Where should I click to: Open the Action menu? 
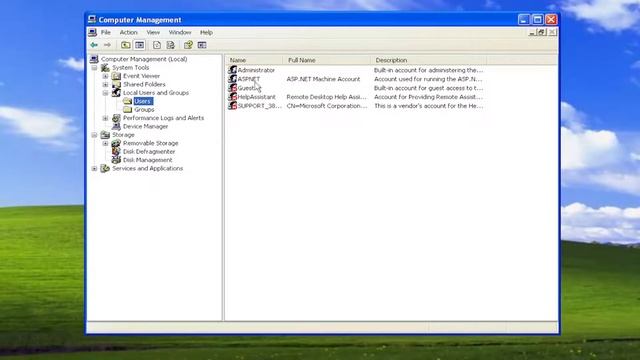(x=128, y=32)
